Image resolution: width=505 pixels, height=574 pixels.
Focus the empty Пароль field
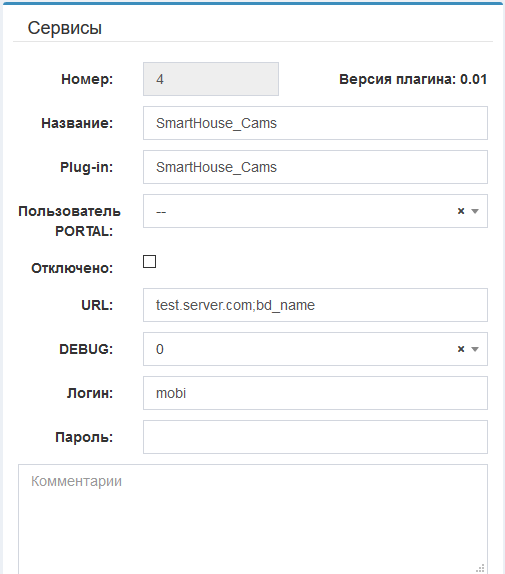[315, 437]
